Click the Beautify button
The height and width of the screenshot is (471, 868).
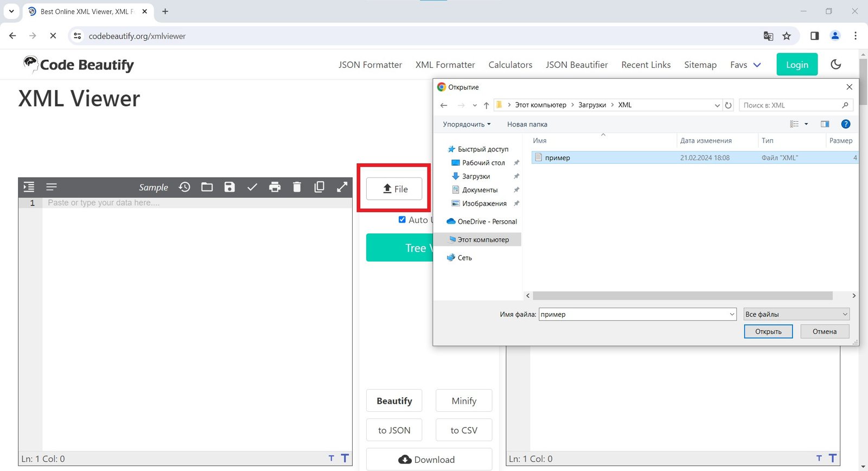394,401
